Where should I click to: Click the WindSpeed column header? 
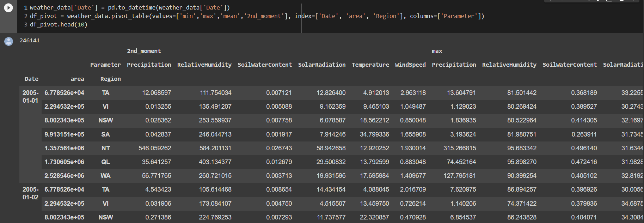[x=410, y=65]
